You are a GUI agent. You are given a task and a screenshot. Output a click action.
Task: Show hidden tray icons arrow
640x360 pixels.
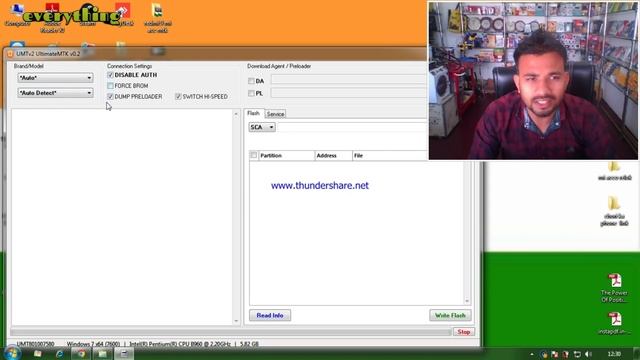[532, 354]
